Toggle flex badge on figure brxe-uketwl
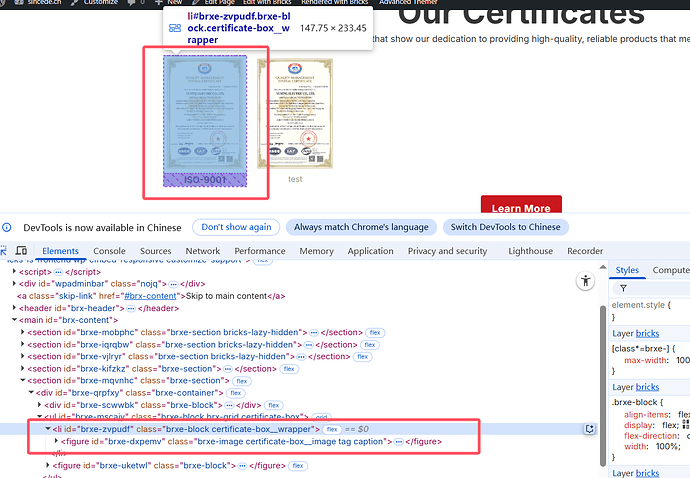The image size is (690, 478). pyautogui.click(x=298, y=466)
